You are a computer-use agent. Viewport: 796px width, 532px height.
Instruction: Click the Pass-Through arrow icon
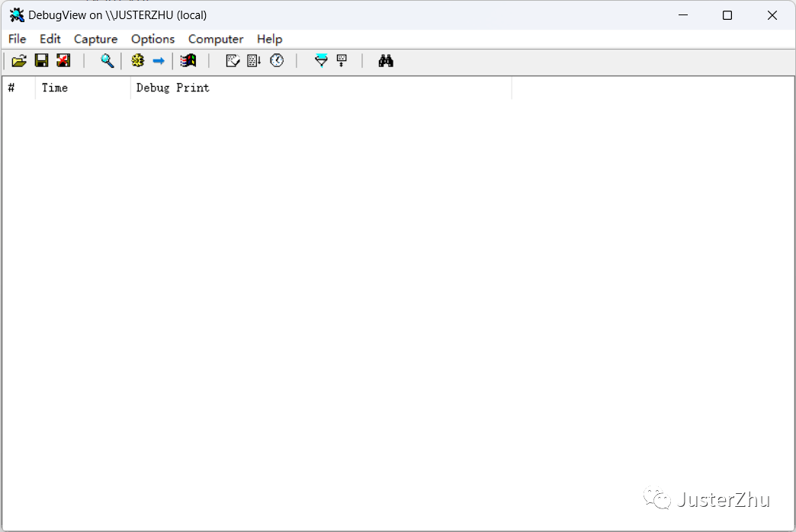tap(159, 60)
